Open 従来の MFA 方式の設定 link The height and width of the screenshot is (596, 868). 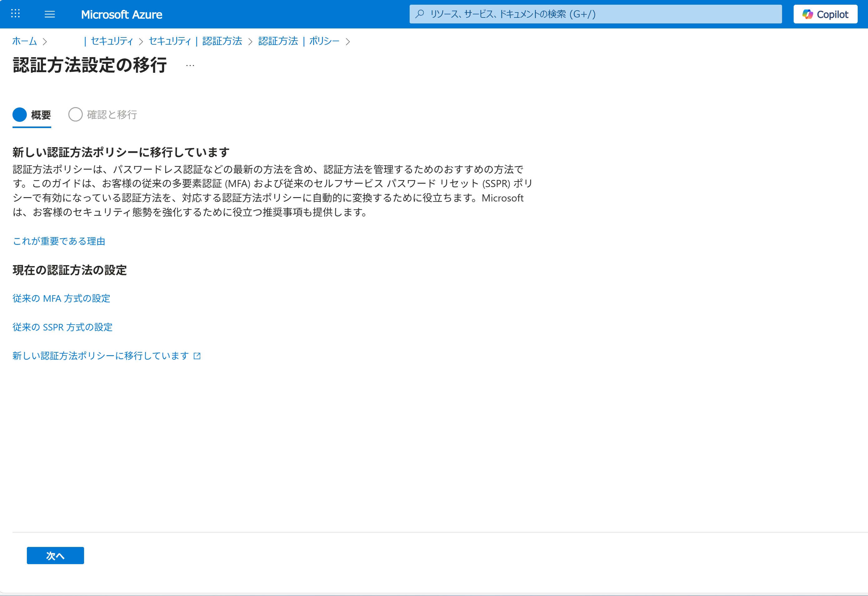coord(61,298)
